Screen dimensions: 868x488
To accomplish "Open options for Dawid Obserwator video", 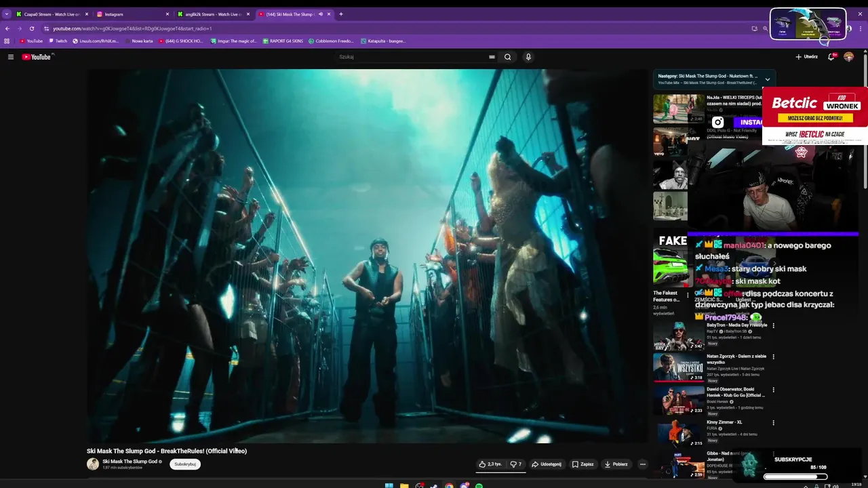I will [x=773, y=390].
